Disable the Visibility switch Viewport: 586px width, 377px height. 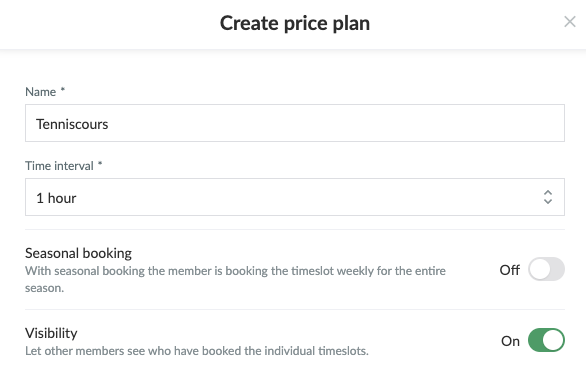coord(546,340)
